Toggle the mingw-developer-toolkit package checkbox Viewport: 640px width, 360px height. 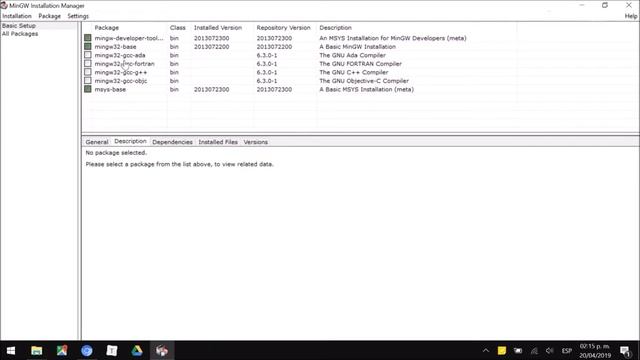pos(88,38)
